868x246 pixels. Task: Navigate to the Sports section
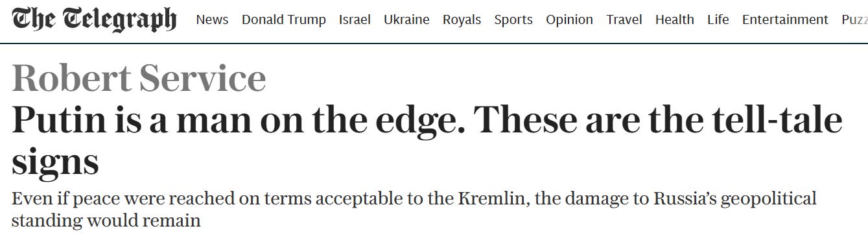[513, 19]
